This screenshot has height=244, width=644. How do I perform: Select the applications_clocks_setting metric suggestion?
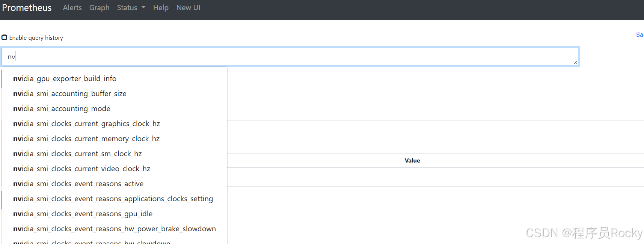tap(113, 199)
